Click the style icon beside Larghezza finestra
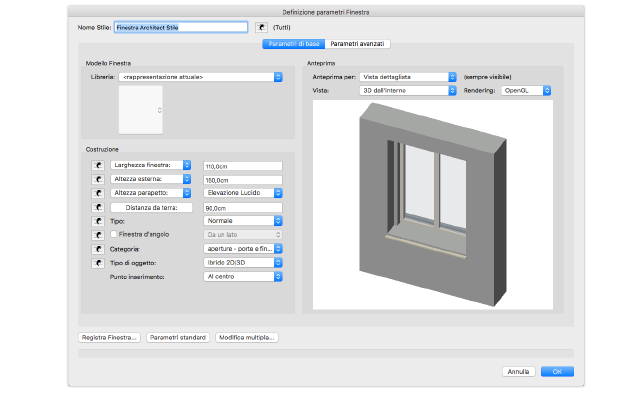The image size is (624, 393). click(x=98, y=165)
